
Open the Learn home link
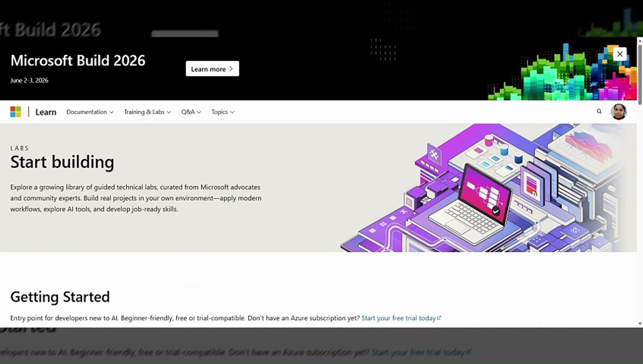pyautogui.click(x=45, y=112)
